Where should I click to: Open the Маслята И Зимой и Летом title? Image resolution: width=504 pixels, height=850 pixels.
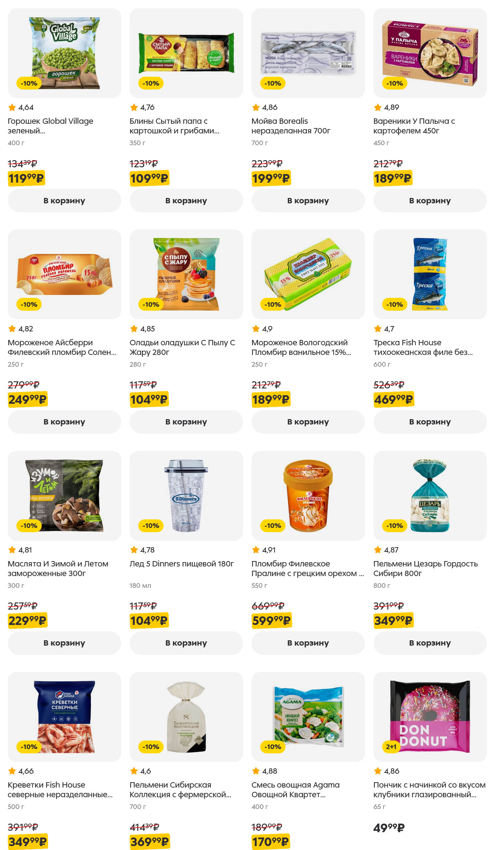[58, 568]
